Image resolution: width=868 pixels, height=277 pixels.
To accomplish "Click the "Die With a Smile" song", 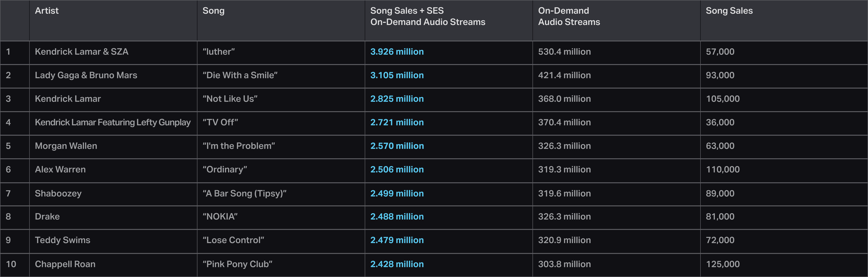I will [240, 75].
